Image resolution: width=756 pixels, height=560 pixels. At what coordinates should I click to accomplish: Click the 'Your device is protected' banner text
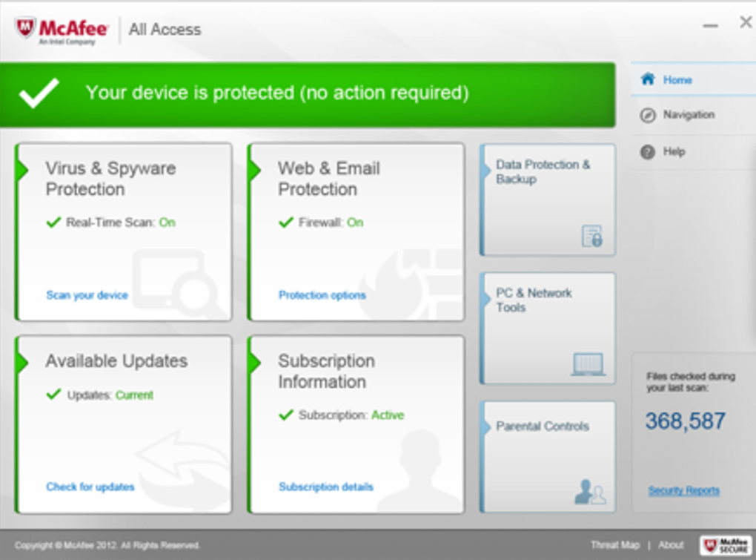[x=277, y=93]
